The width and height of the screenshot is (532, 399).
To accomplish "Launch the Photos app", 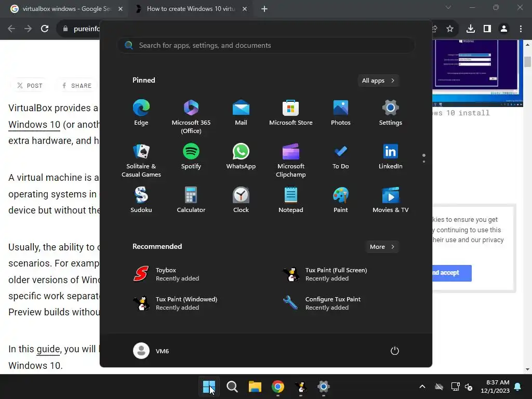I will click(341, 113).
